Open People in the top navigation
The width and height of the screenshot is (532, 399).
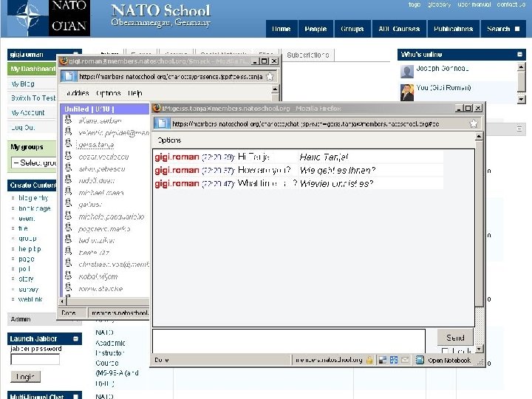click(x=316, y=29)
